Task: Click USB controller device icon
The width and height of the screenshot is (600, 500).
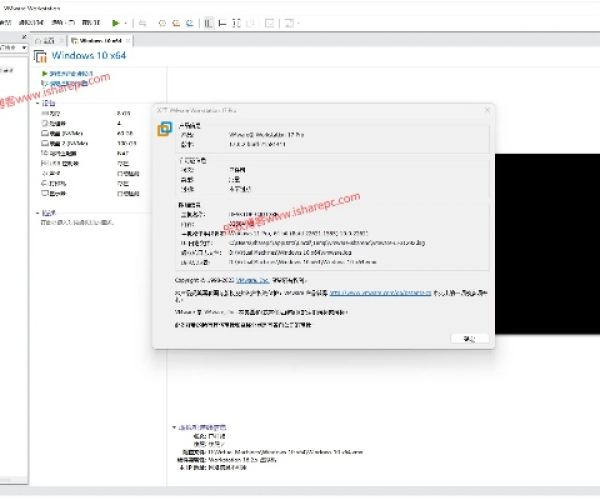Action: pyautogui.click(x=45, y=163)
